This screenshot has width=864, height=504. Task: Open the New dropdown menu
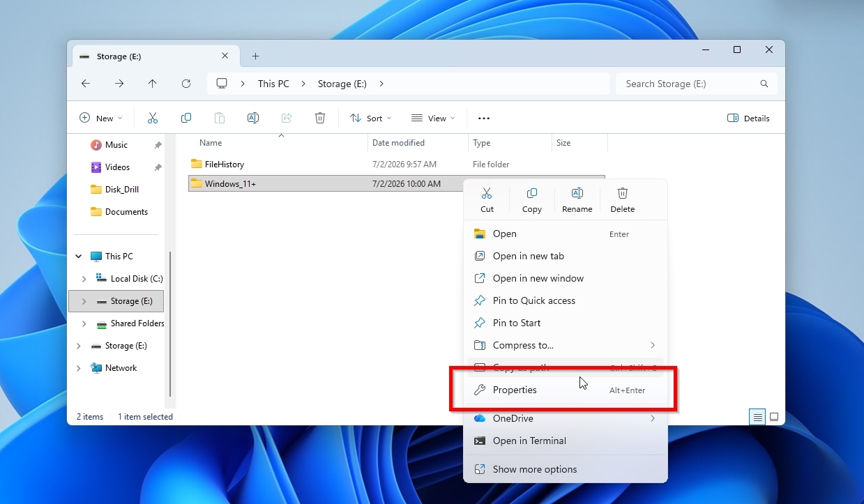(x=101, y=118)
